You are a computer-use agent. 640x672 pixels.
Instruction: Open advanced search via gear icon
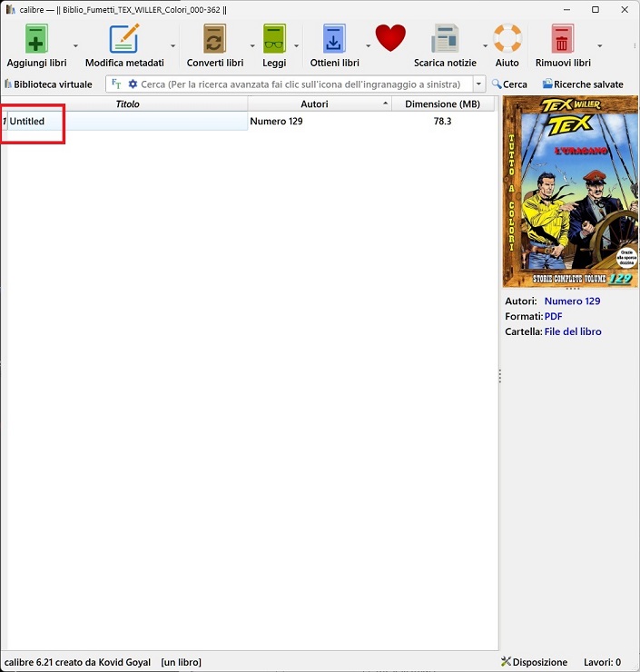coord(133,84)
